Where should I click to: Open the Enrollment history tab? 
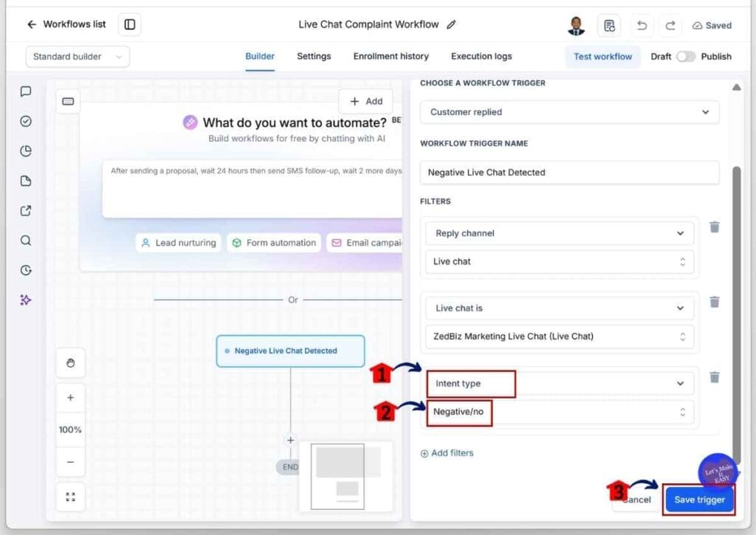pyautogui.click(x=391, y=56)
